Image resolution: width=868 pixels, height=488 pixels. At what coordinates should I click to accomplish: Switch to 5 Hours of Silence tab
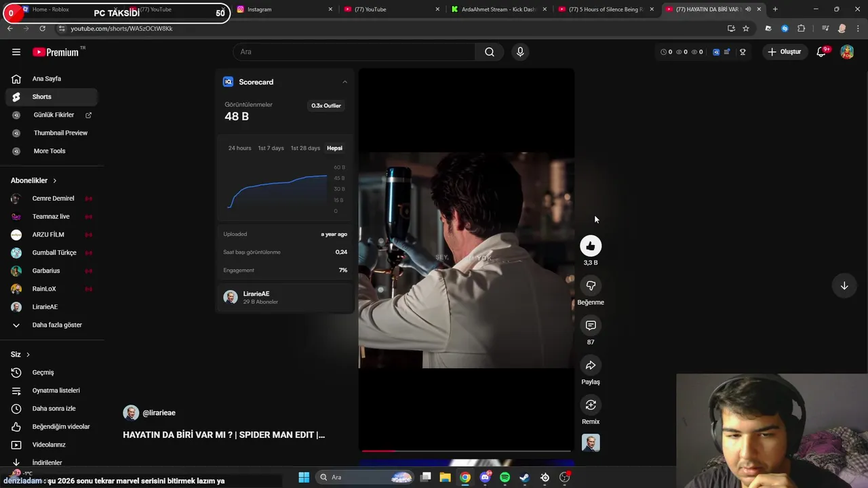606,9
